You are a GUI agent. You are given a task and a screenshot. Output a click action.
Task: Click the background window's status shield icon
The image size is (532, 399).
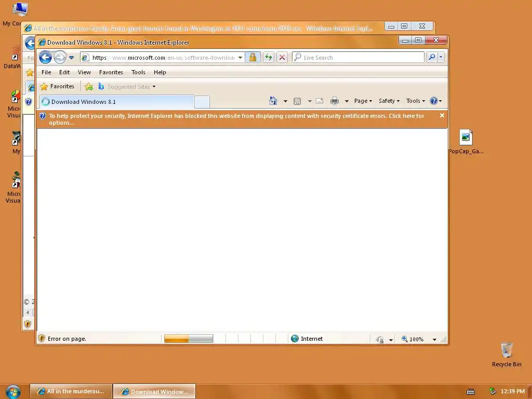click(x=28, y=324)
